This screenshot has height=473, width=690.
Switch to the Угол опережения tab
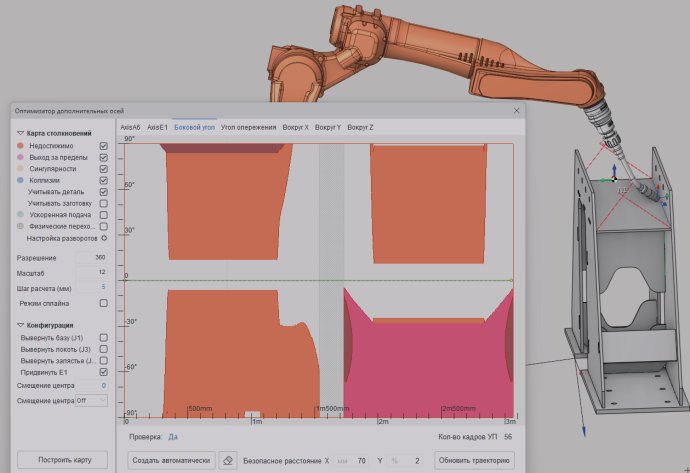[x=249, y=128]
